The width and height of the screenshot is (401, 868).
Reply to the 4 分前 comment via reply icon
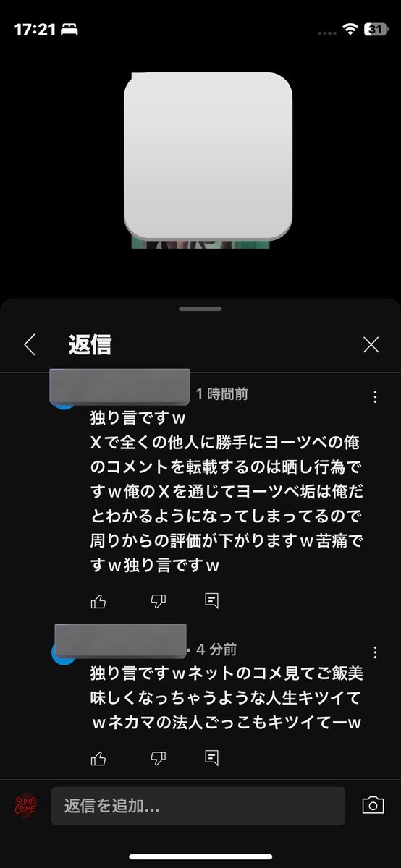click(x=211, y=758)
